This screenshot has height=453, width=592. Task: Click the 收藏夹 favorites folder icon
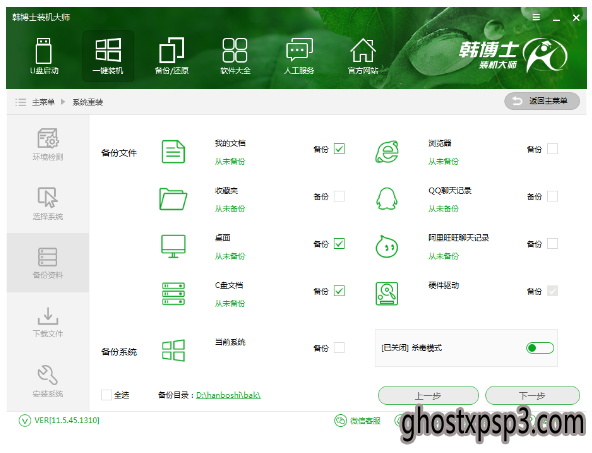[173, 199]
